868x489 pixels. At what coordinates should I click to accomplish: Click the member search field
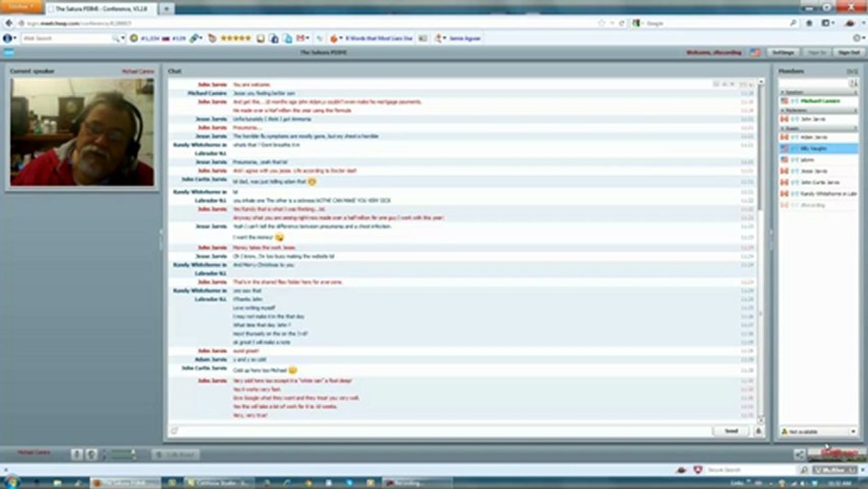point(814,83)
